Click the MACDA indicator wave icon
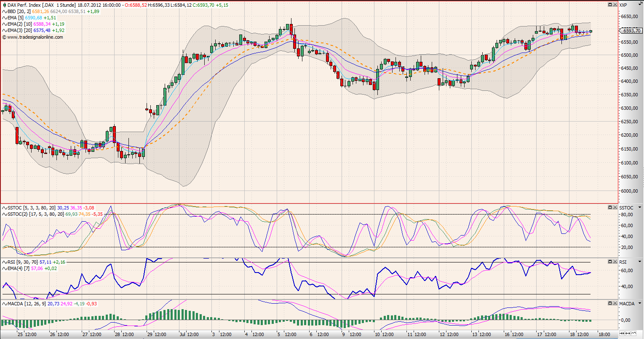 [x=4, y=303]
